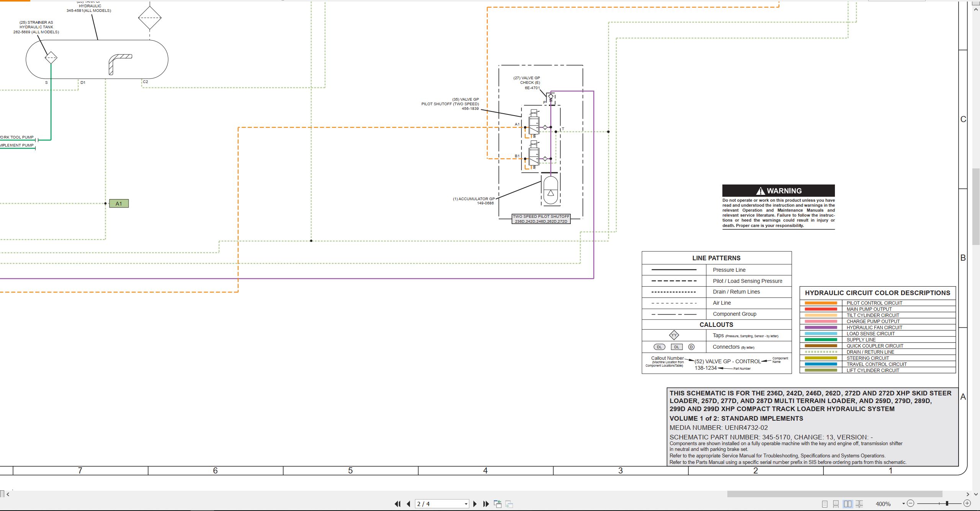The width and height of the screenshot is (980, 511).
Task: Go to the first page
Action: click(x=397, y=504)
